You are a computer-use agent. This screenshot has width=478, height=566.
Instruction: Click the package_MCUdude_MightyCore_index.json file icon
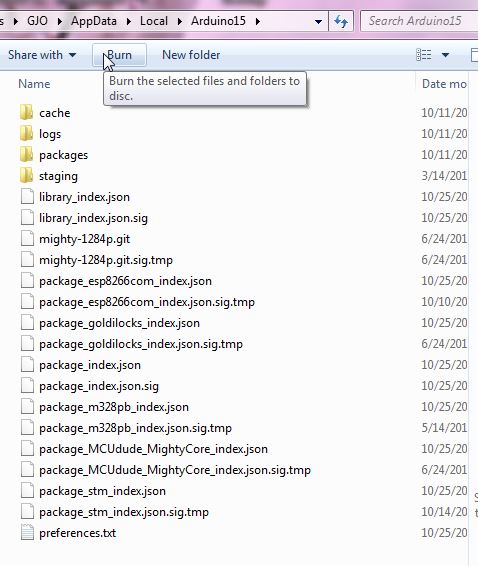pyautogui.click(x=27, y=449)
